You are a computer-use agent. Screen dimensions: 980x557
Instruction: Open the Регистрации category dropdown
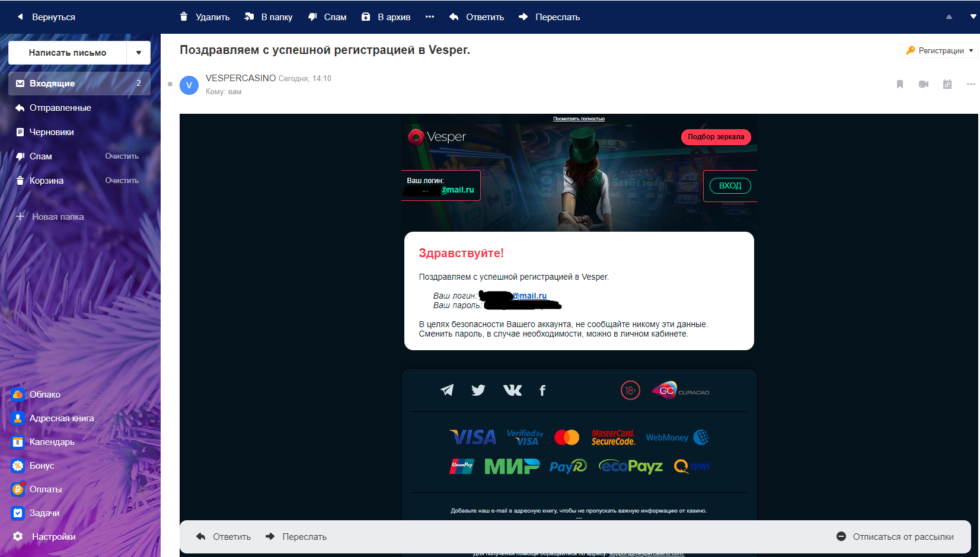tap(938, 50)
